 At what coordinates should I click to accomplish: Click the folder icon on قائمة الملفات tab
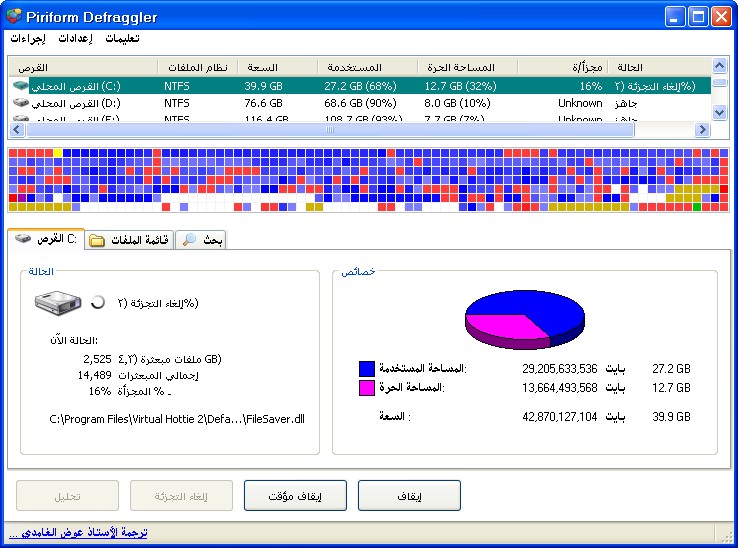click(97, 241)
